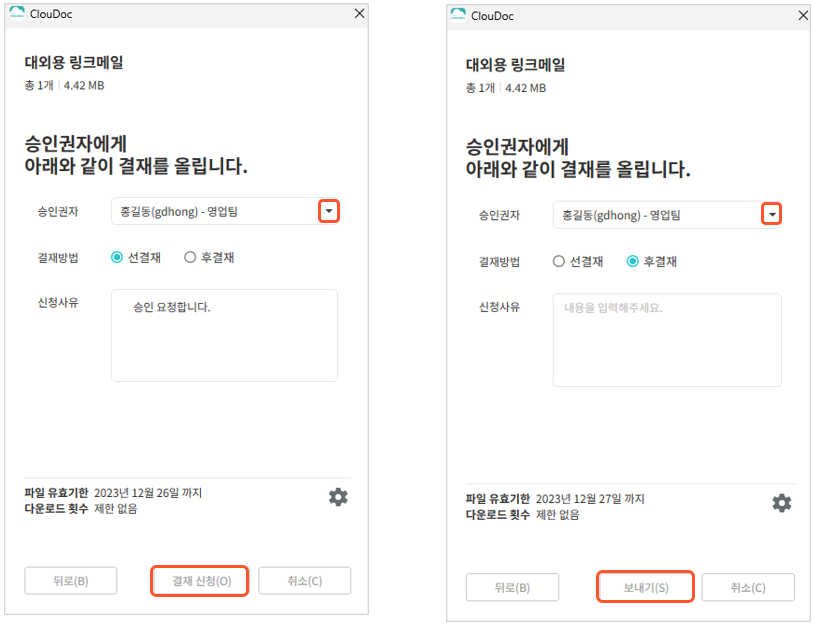Click the 홍길동(gdhong) combo box on left

click(x=225, y=211)
